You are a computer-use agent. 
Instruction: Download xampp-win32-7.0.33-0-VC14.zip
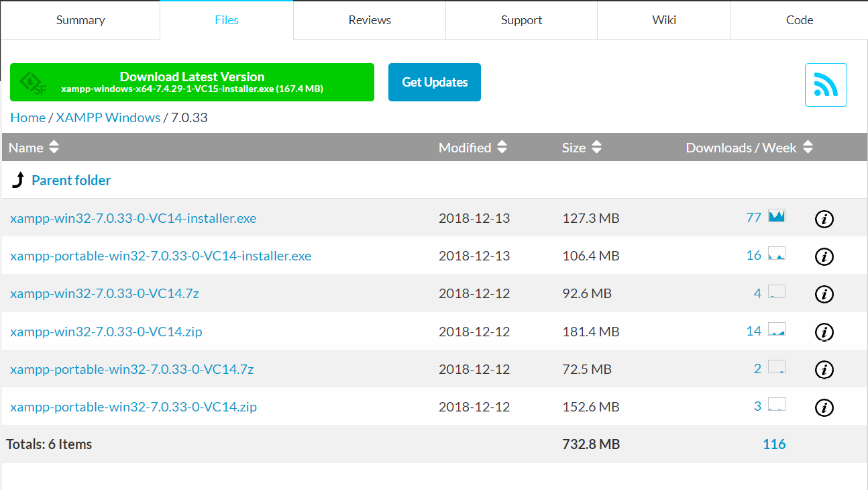coord(106,332)
